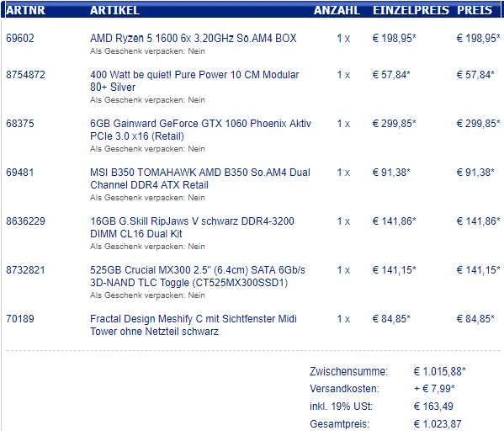
Task: Click unit price € 91,38 for MSI board
Action: click(391, 173)
